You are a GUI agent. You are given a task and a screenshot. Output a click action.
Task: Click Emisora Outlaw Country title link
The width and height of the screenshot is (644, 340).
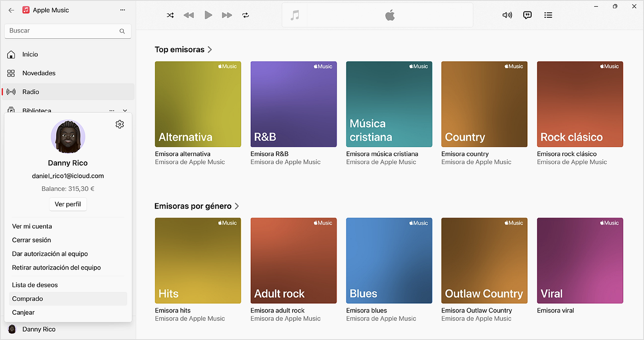(477, 310)
